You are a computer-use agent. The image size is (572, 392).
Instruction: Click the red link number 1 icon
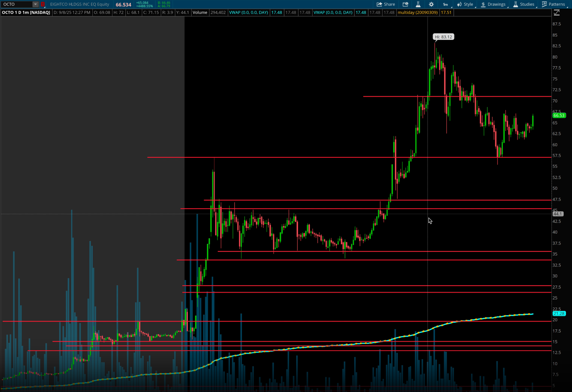click(x=43, y=4)
